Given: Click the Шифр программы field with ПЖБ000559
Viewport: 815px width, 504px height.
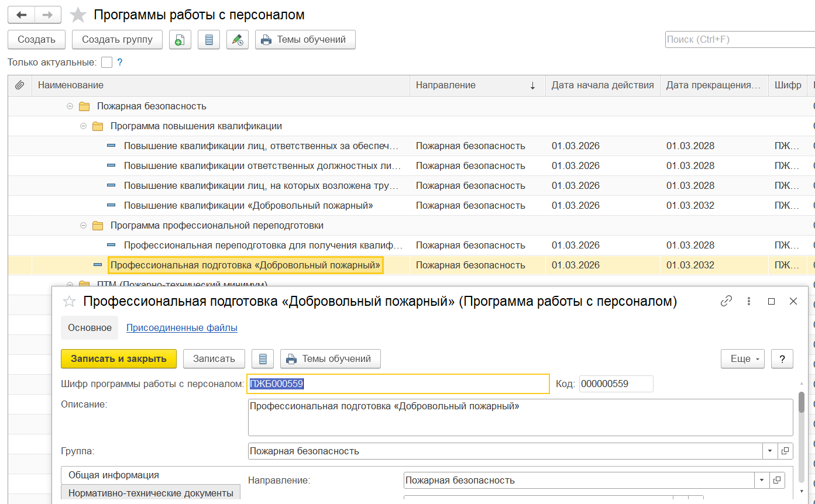Looking at the screenshot, I should click(x=398, y=384).
